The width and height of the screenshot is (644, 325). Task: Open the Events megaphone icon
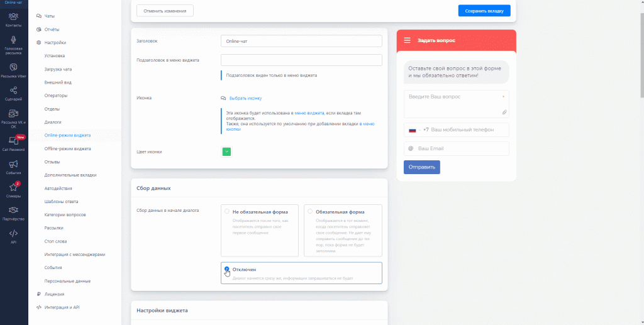click(13, 165)
